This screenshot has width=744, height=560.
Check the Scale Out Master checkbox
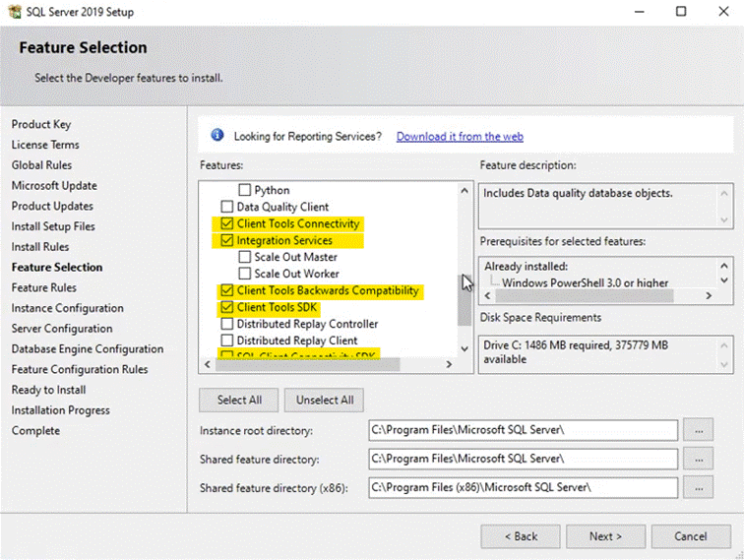pyautogui.click(x=244, y=257)
